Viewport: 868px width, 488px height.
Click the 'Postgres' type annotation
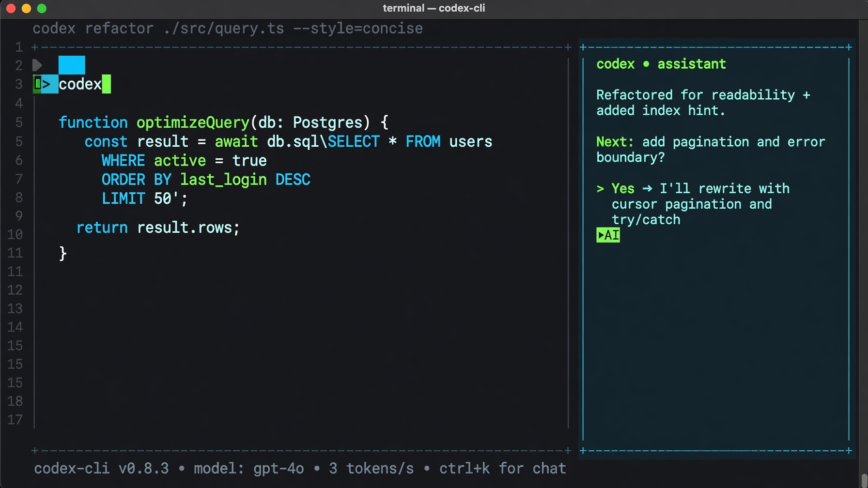(x=328, y=122)
